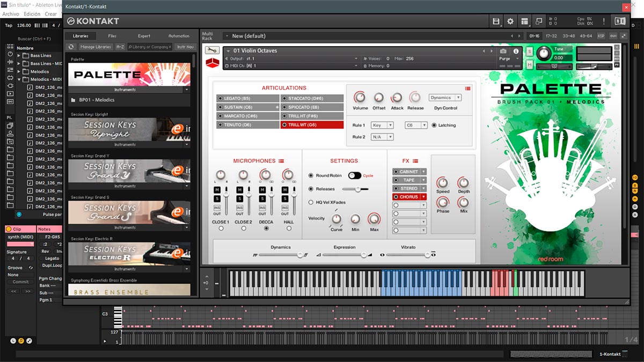Click the A-Z sort button

(x=120, y=47)
